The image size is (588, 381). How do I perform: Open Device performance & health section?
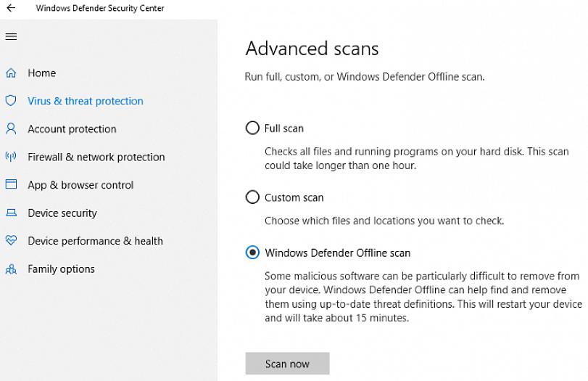95,241
